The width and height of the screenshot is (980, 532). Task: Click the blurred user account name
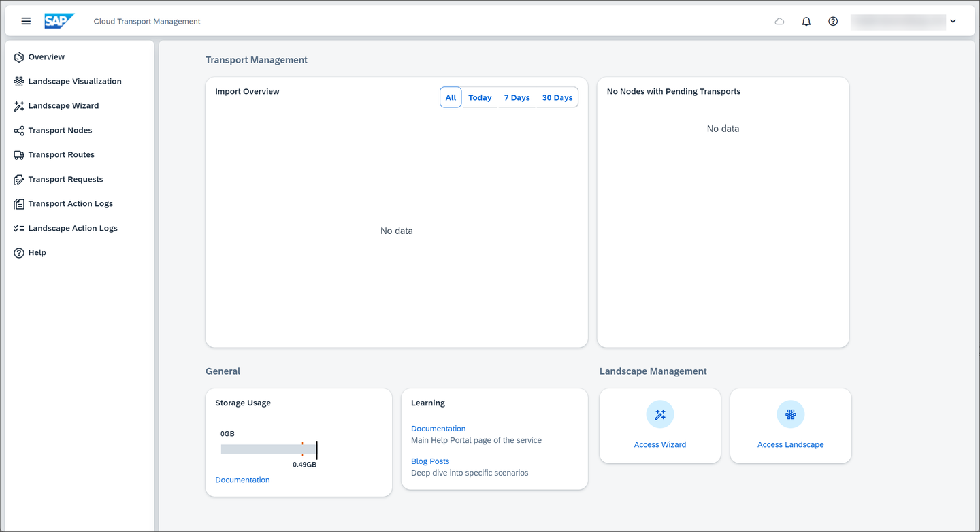point(898,22)
